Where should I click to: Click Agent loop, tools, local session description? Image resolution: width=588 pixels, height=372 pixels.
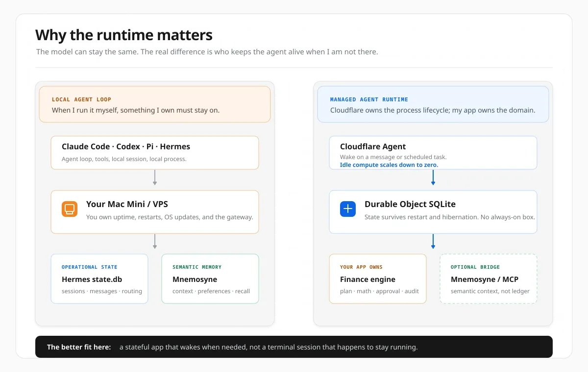(124, 159)
